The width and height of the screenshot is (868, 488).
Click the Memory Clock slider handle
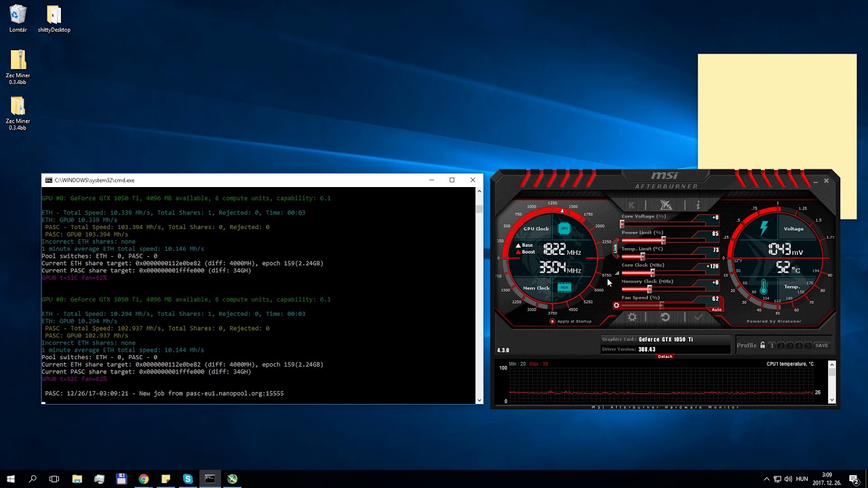point(649,289)
